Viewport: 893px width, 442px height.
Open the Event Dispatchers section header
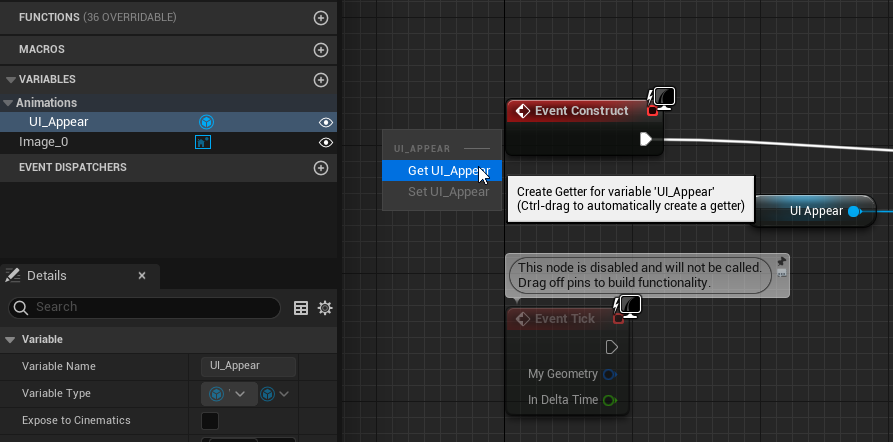[169, 167]
